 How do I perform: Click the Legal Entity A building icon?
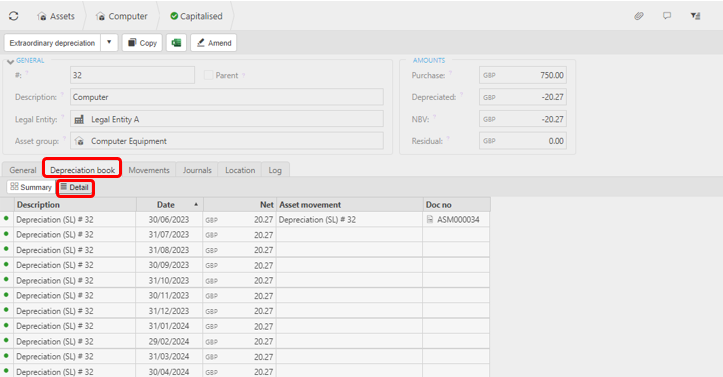79,119
